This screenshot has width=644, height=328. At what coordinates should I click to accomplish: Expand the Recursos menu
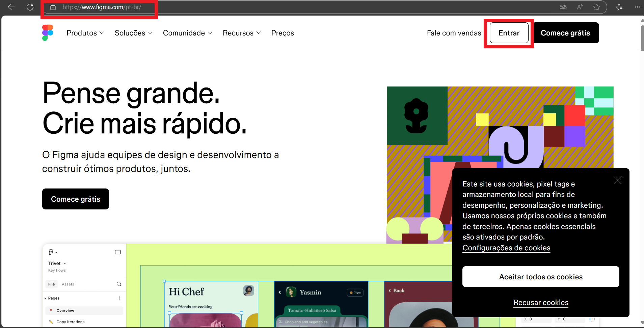[x=242, y=33]
